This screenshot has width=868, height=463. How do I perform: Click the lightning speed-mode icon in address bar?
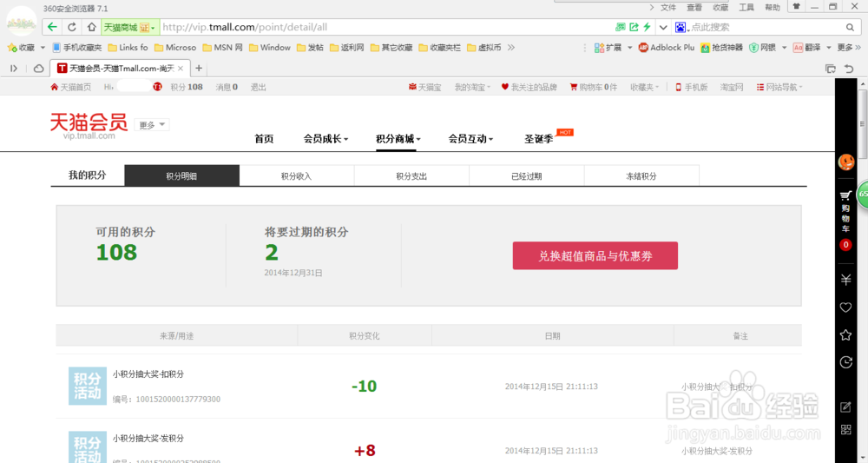point(647,27)
